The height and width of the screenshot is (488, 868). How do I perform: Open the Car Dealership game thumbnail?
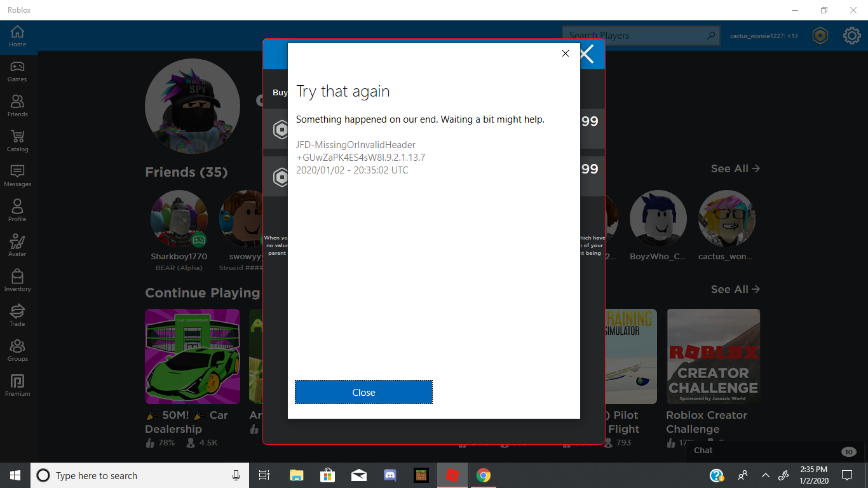tap(193, 356)
